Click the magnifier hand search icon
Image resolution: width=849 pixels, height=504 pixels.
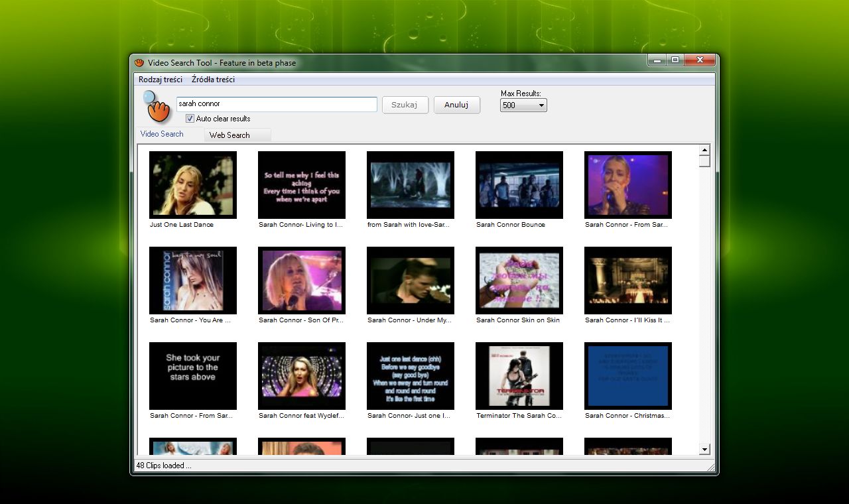pos(157,107)
